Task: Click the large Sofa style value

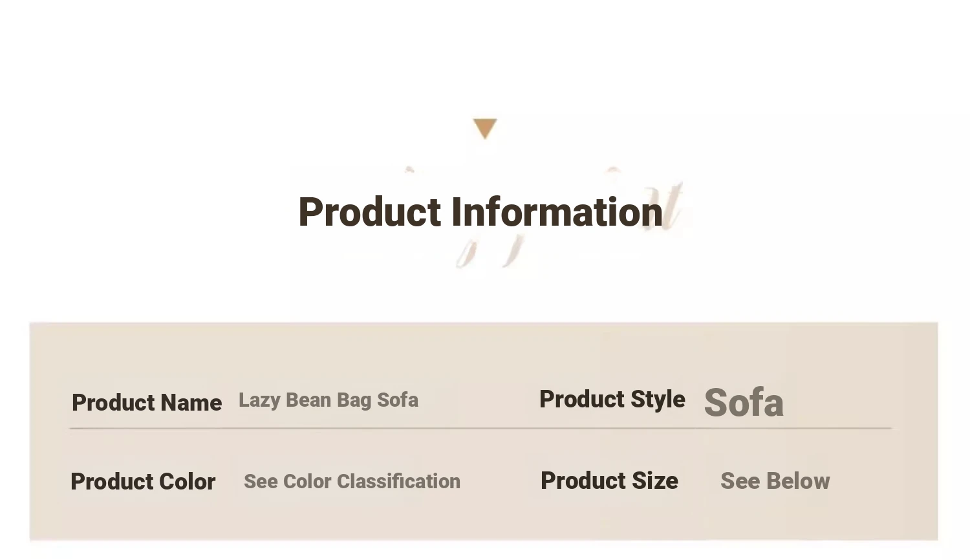Action: tap(744, 402)
